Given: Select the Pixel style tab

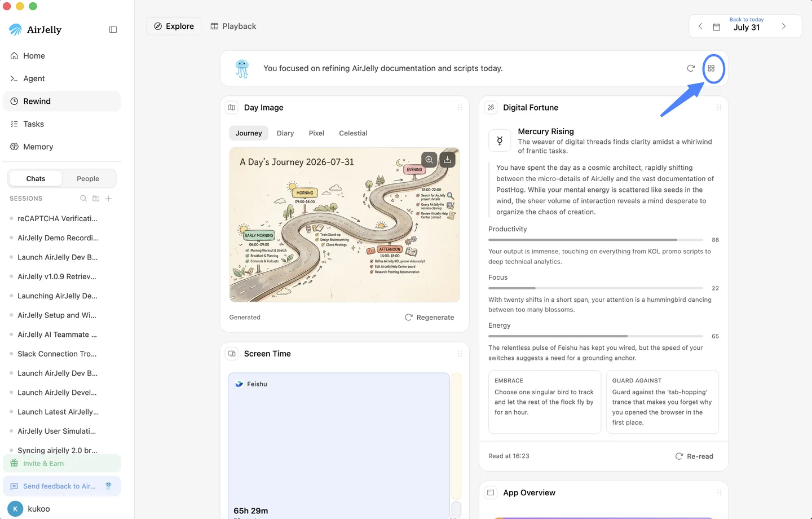Looking at the screenshot, I should pos(316,133).
